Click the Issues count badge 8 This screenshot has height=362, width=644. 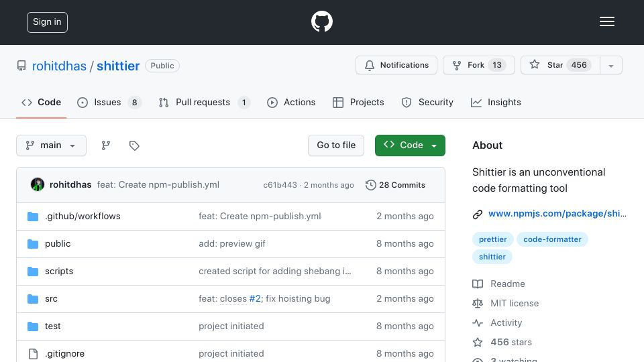[x=134, y=103]
